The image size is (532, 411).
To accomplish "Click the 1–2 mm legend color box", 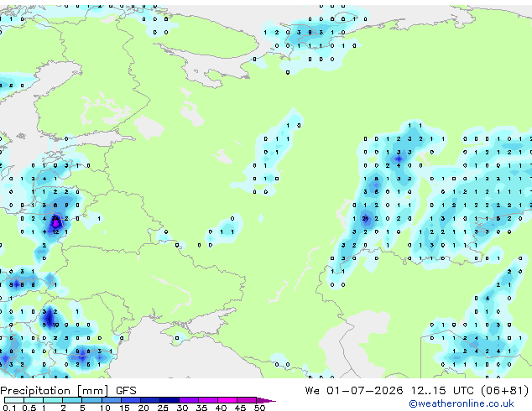I will point(53,400).
